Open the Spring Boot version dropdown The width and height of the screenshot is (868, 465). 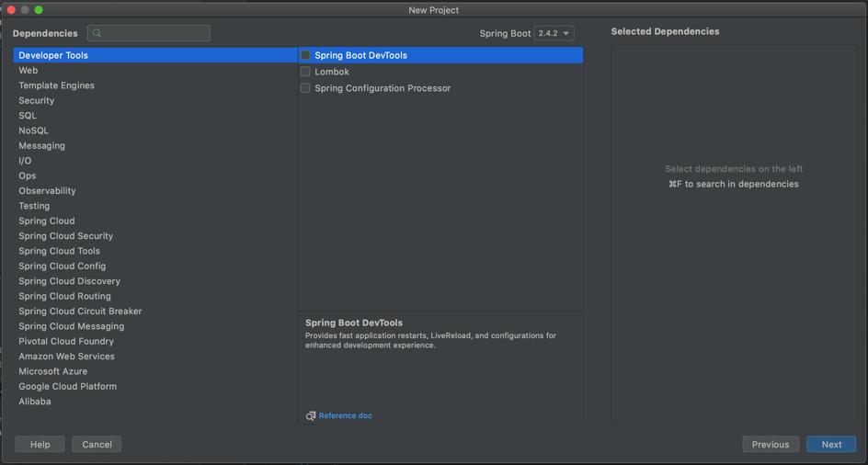[554, 33]
